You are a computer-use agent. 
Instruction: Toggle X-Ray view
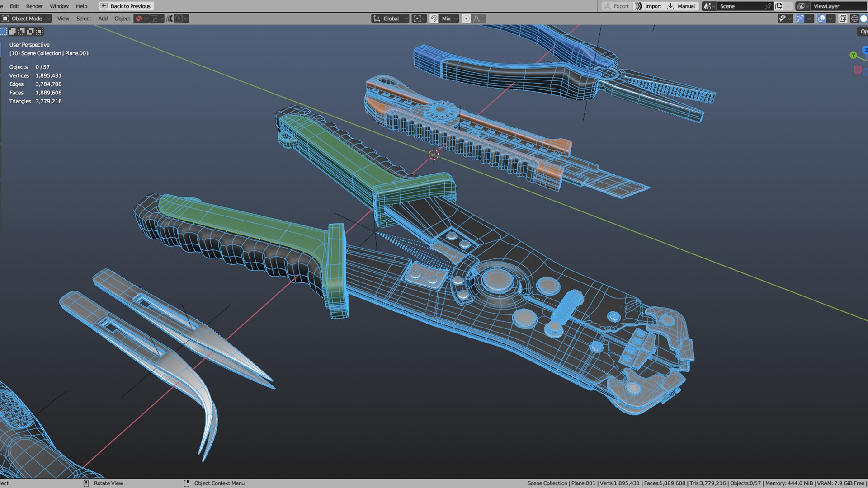843,19
